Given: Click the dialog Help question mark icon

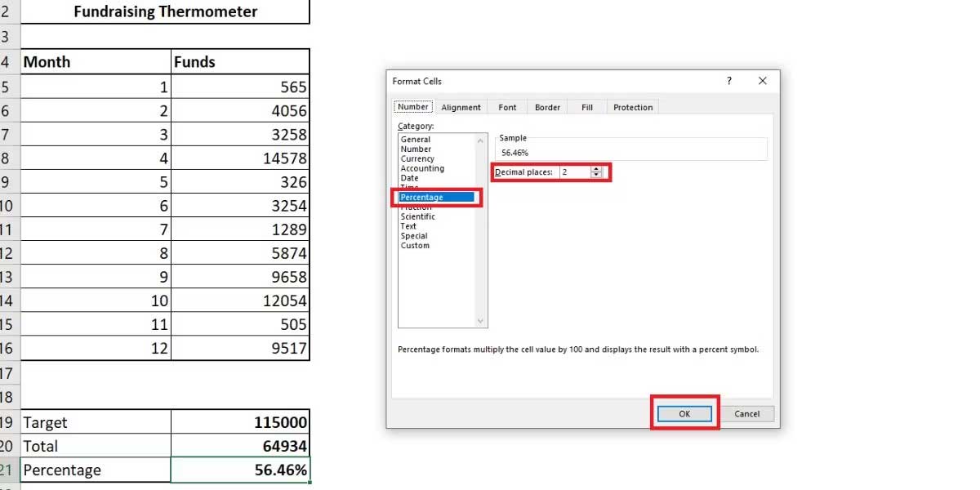Looking at the screenshot, I should point(729,81).
